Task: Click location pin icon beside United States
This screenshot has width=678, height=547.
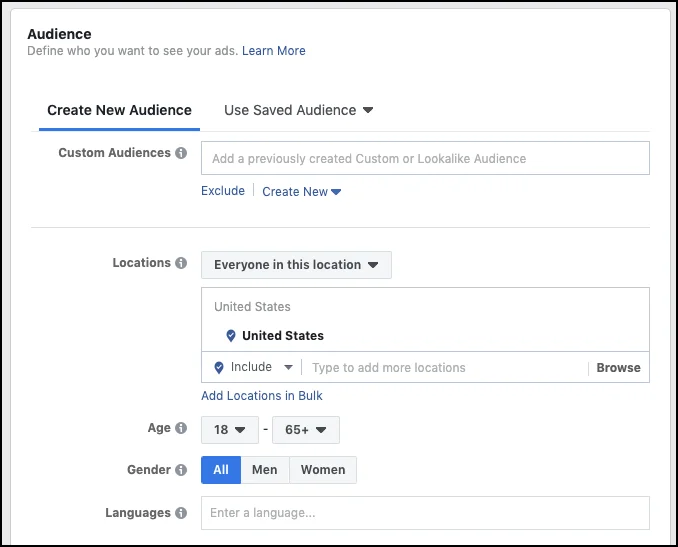Action: click(x=231, y=336)
